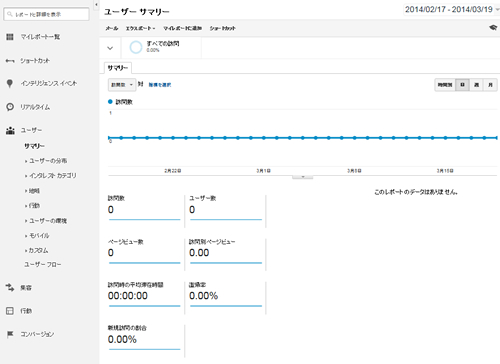Click the 訪問数 metric value 0

[x=111, y=210]
